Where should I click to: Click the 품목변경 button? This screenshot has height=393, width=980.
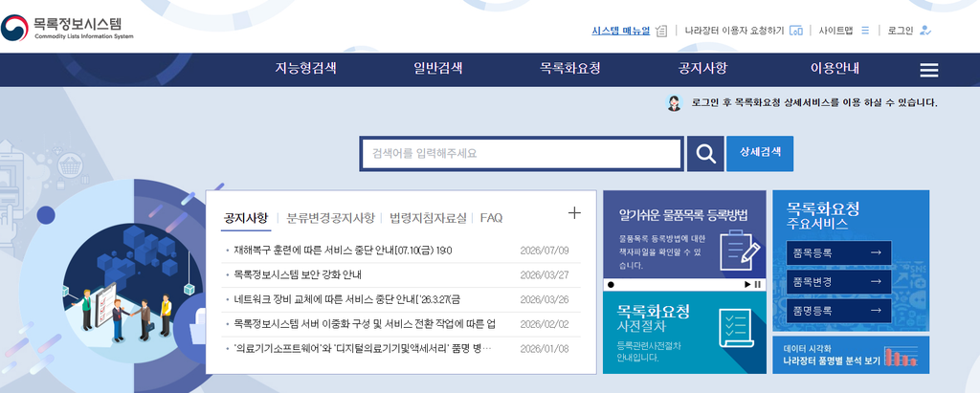click(838, 282)
